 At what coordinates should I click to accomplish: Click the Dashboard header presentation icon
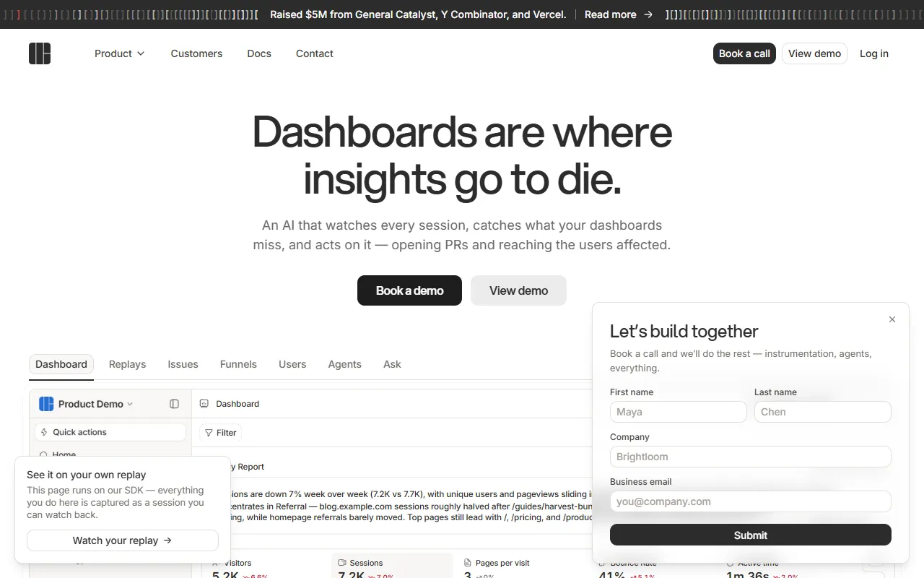tap(204, 404)
